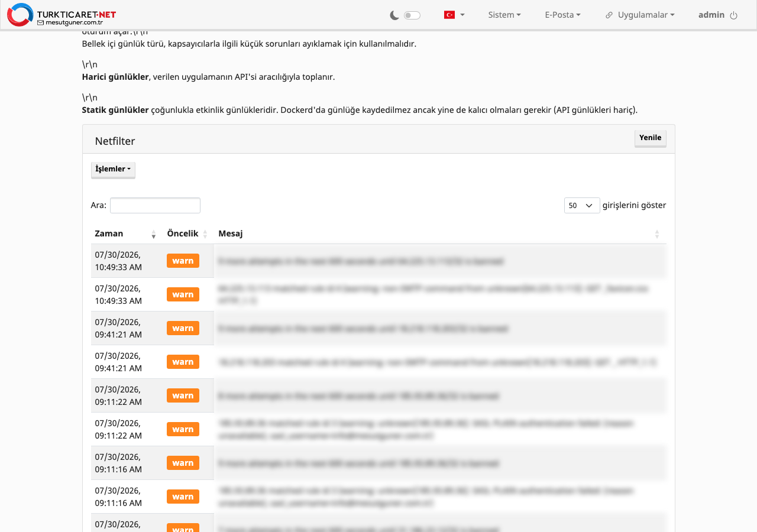Click the link icon beside Uygulamalar
This screenshot has width=757, height=532.
point(609,15)
